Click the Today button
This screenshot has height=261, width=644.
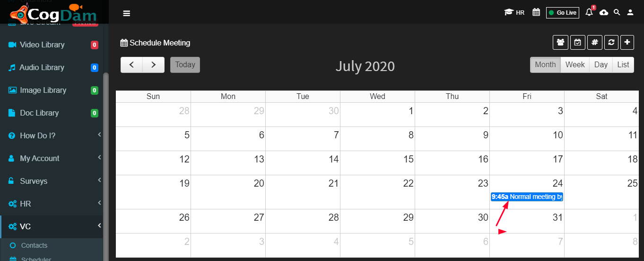click(x=185, y=64)
